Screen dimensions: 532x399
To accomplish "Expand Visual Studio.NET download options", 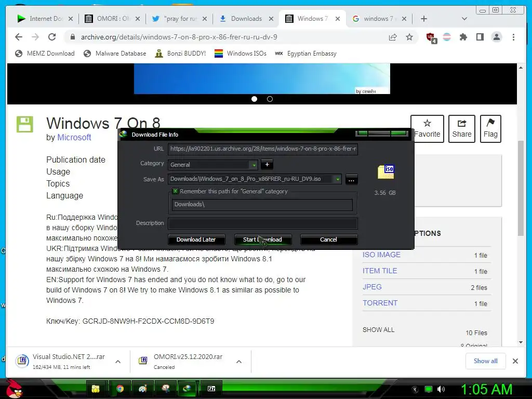I will (118, 362).
